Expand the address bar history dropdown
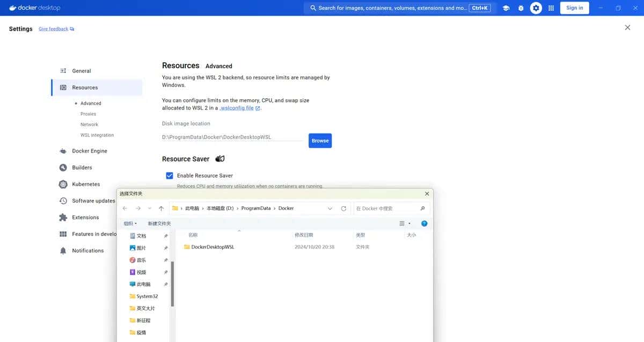644x342 pixels. [330, 208]
